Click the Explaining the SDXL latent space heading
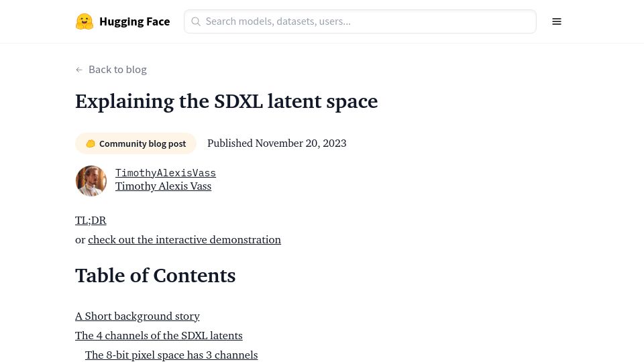The height and width of the screenshot is (362, 644). [x=226, y=101]
